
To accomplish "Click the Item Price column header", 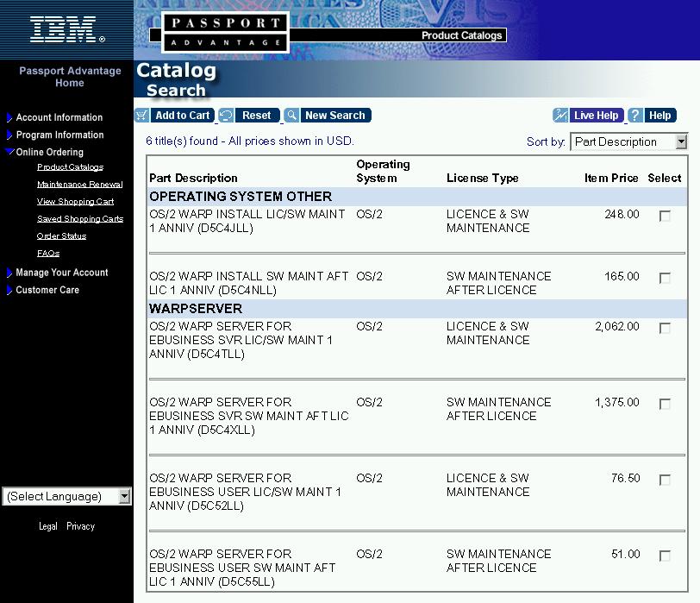I will click(x=611, y=179).
